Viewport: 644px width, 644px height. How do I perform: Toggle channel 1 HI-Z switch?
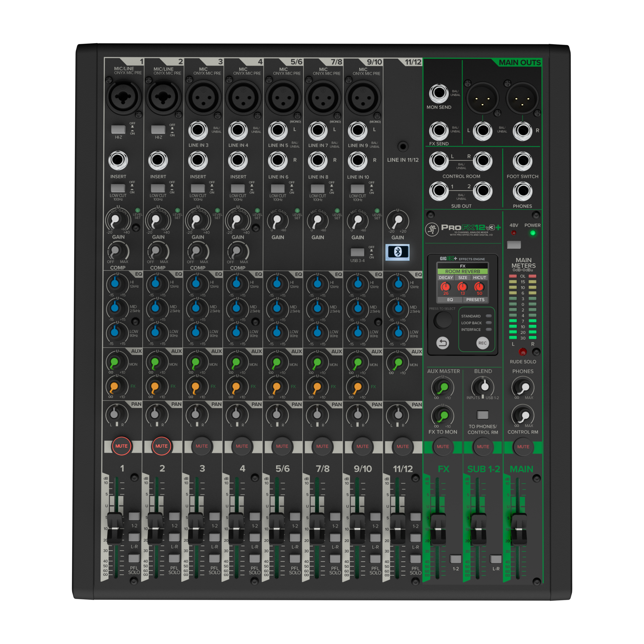pos(118,129)
